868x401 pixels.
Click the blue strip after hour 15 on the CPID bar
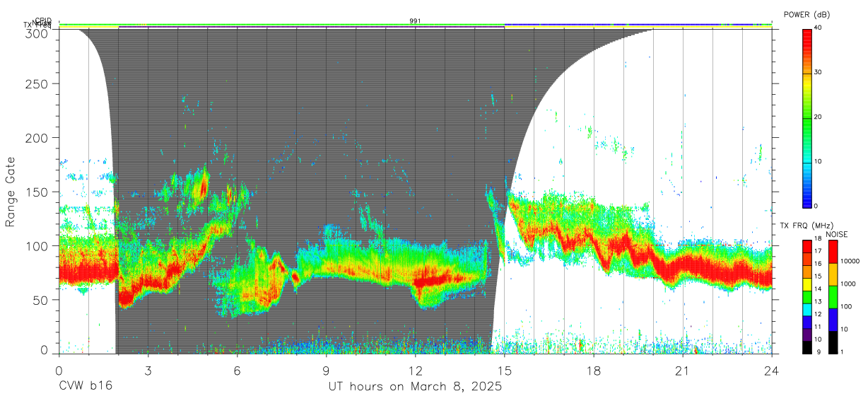(638, 24)
